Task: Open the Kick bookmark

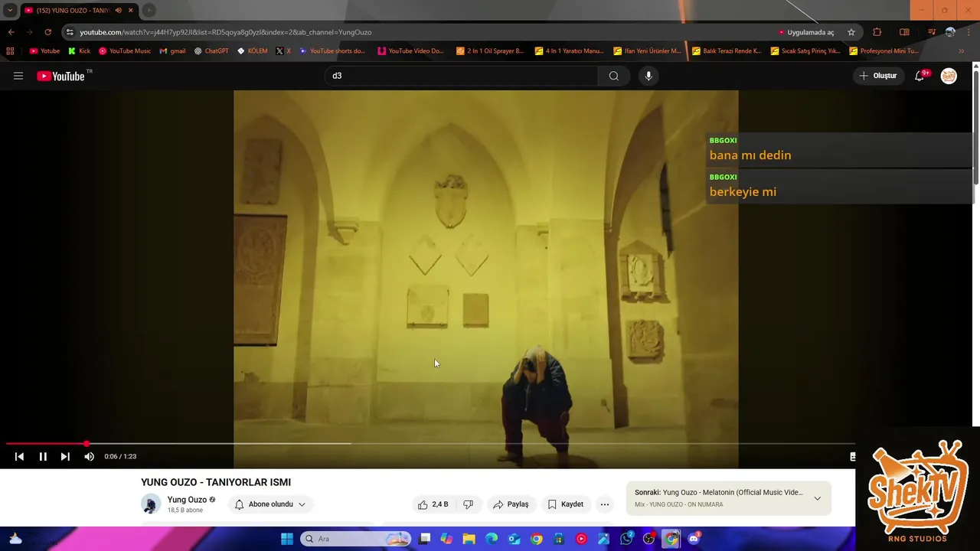Action: (x=79, y=51)
